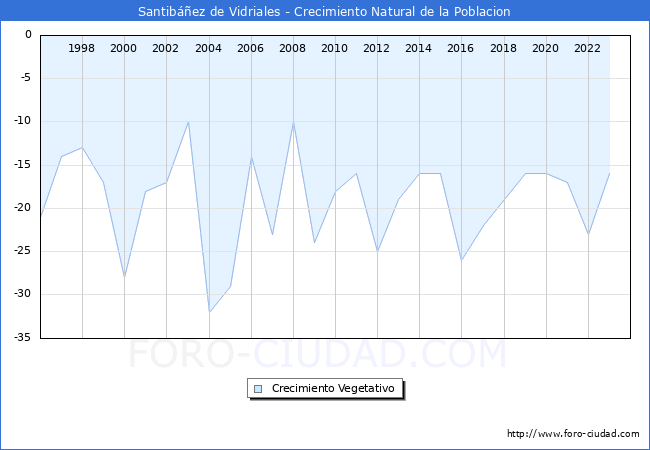The image size is (650, 450).
Task: Select the 2018 year label
Action: (503, 48)
